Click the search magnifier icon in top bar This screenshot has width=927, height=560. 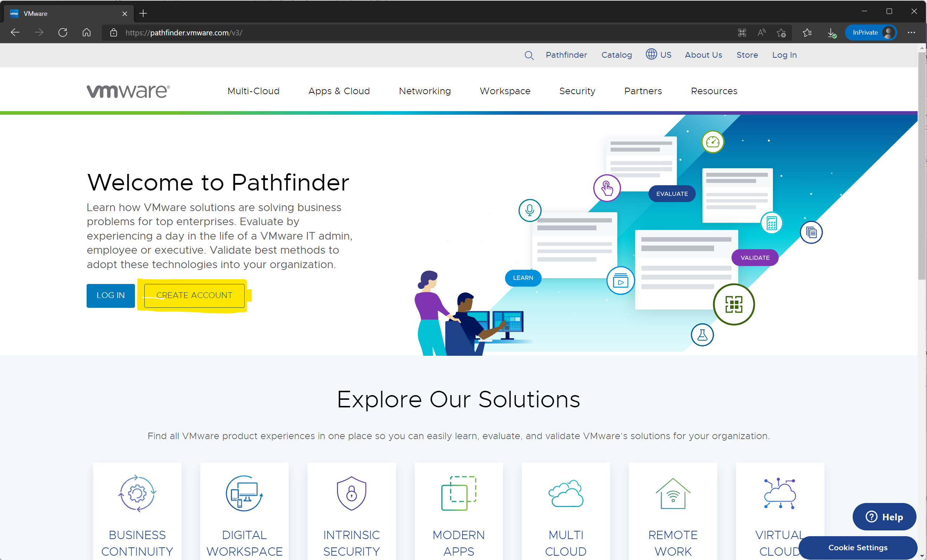pyautogui.click(x=529, y=55)
